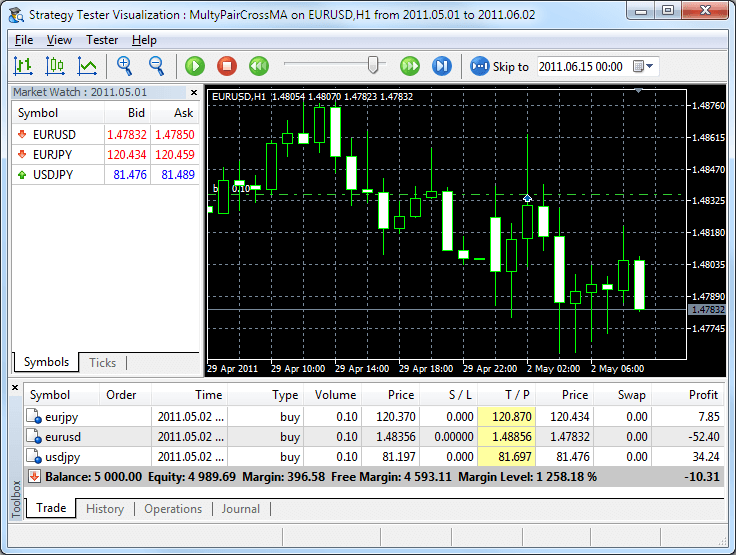The width and height of the screenshot is (736, 555).
Task: Sort positions by Order column
Action: click(124, 395)
